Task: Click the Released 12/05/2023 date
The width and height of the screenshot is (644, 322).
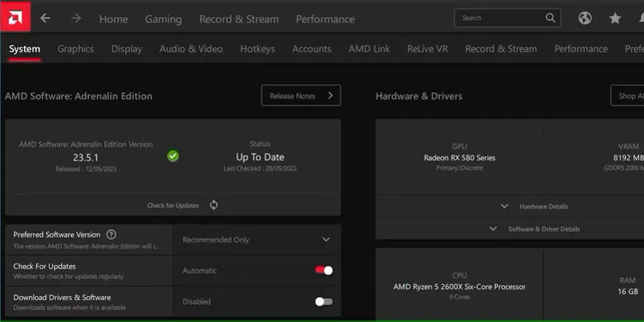Action: [x=86, y=169]
